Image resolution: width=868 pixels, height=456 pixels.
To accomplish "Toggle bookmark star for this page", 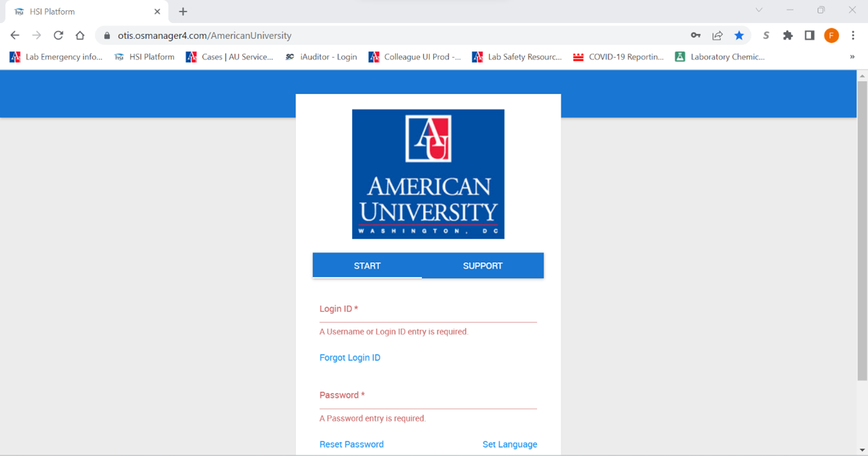I will point(739,35).
